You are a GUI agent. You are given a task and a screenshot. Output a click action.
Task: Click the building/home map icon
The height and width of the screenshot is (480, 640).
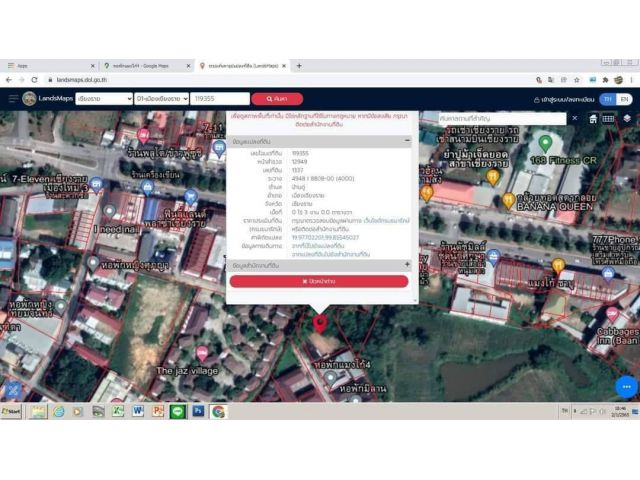click(x=593, y=119)
